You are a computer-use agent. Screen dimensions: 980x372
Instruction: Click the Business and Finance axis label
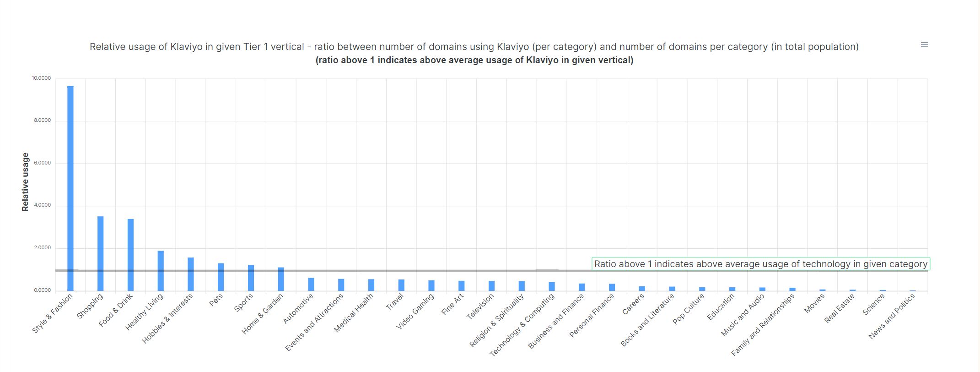click(556, 321)
